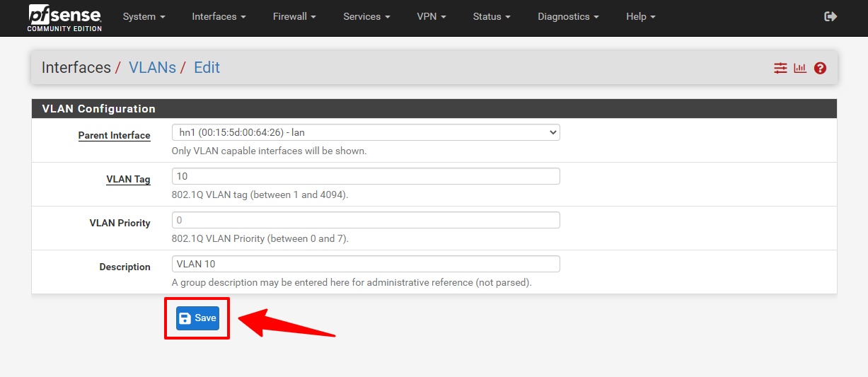Open the Services menu
Image resolution: width=868 pixels, height=377 pixels.
(366, 16)
